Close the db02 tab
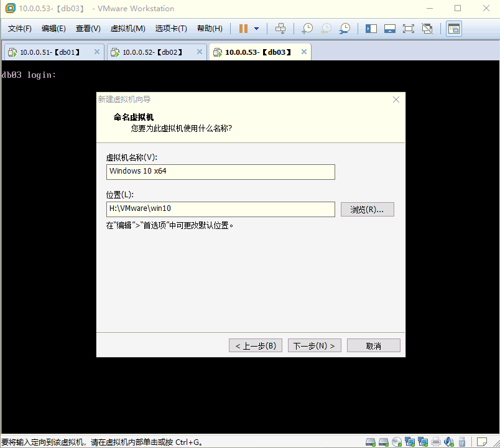This screenshot has height=448, width=500. 200,52
